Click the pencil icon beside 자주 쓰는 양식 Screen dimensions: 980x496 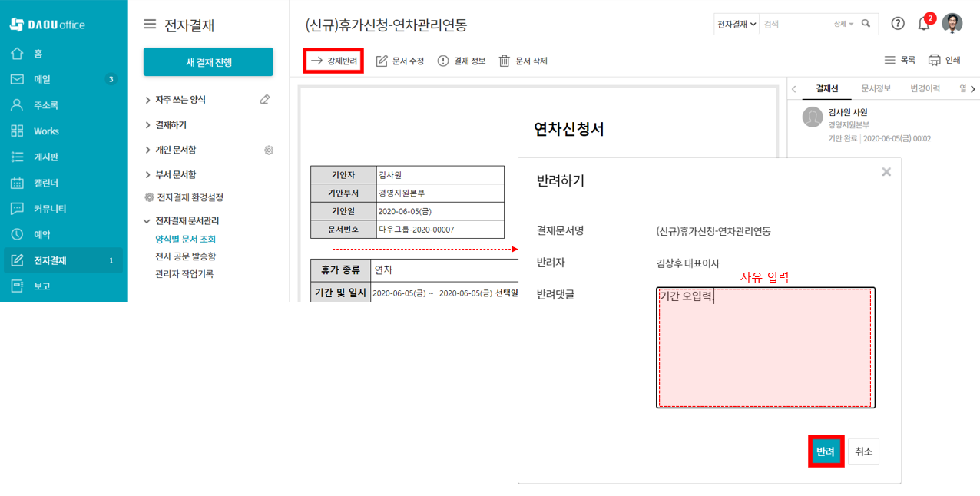[265, 100]
